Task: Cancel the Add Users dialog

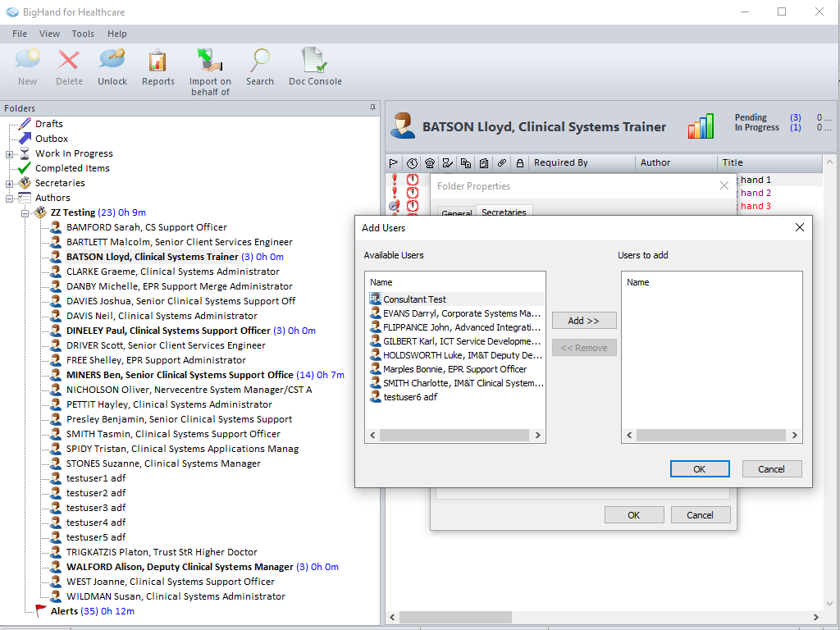Action: 771,468
